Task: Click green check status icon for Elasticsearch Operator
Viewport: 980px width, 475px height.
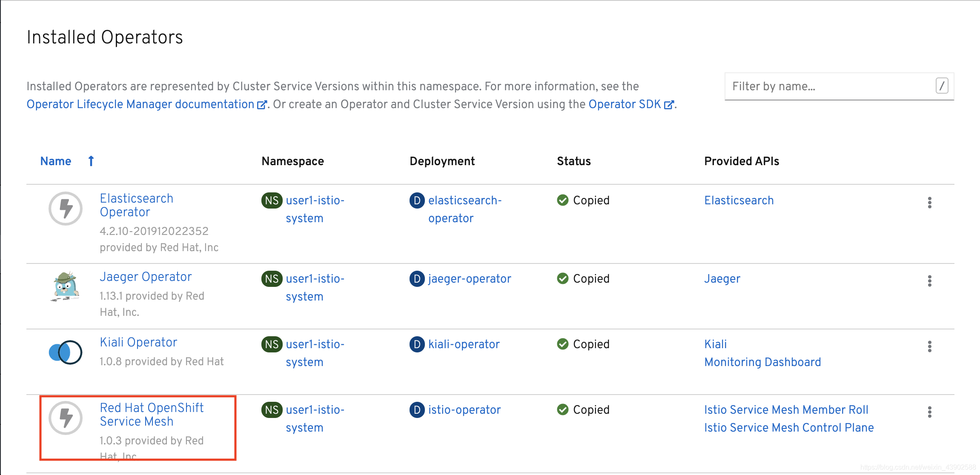Action: (x=562, y=200)
